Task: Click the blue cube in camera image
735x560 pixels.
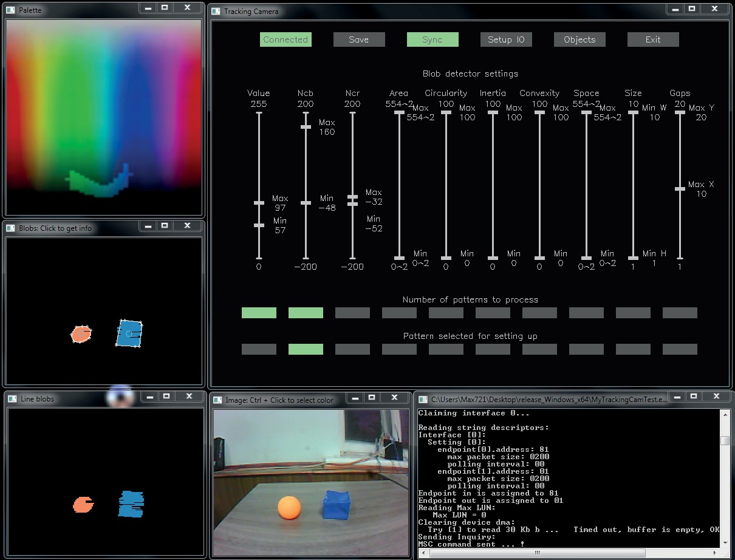Action: [337, 505]
